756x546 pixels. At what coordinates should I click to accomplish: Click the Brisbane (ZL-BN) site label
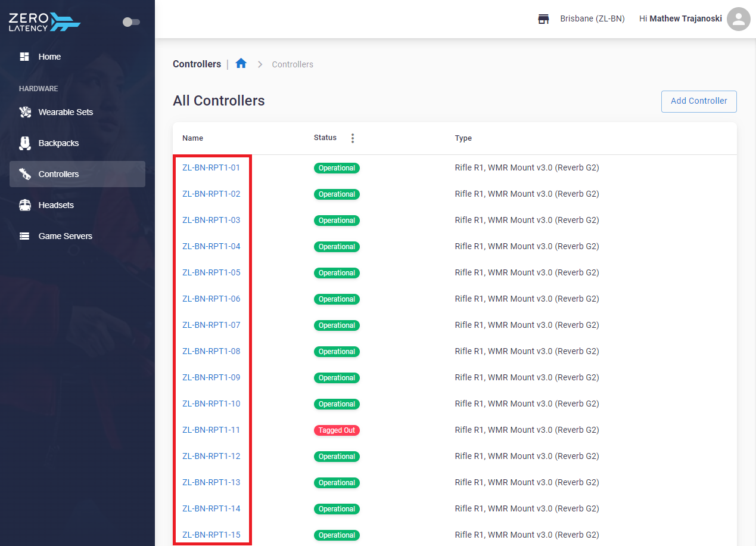click(x=592, y=19)
